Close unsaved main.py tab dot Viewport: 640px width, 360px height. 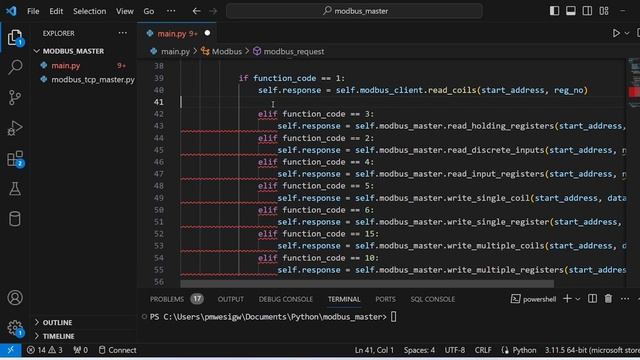[207, 33]
